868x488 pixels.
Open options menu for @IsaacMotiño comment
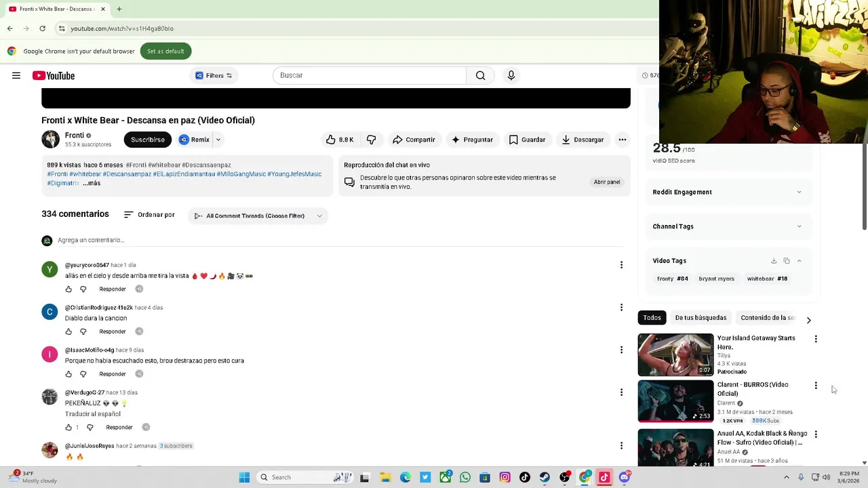[x=621, y=350]
